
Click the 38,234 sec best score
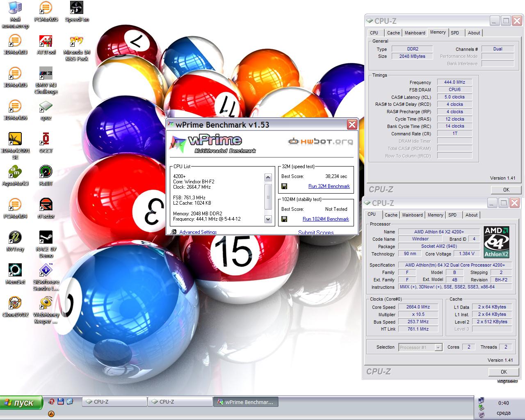(336, 176)
